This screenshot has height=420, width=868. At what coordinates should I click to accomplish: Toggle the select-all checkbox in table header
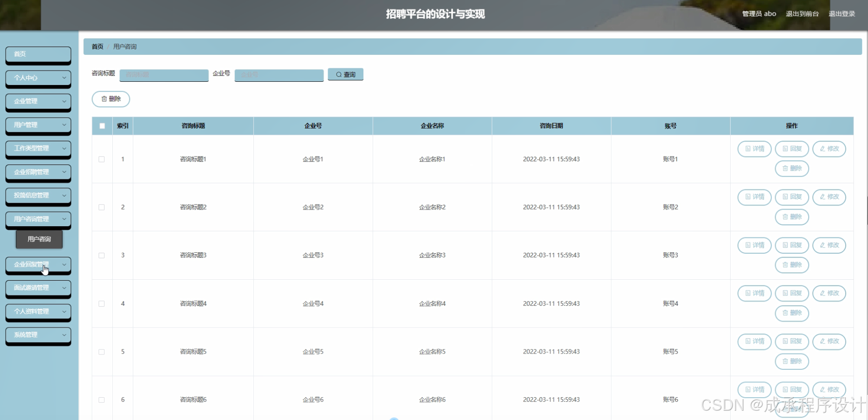pyautogui.click(x=102, y=125)
